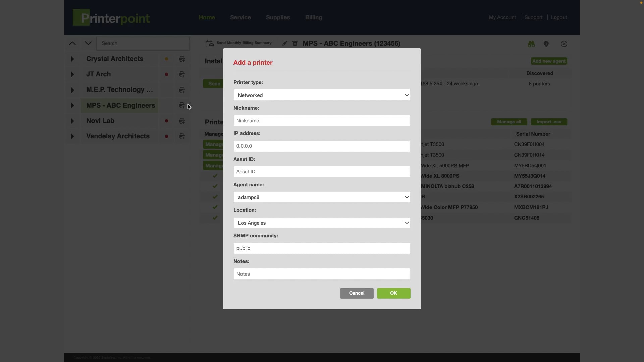The height and width of the screenshot is (362, 644).
Task: Open the binoculars search icon at top right
Action: 531,44
